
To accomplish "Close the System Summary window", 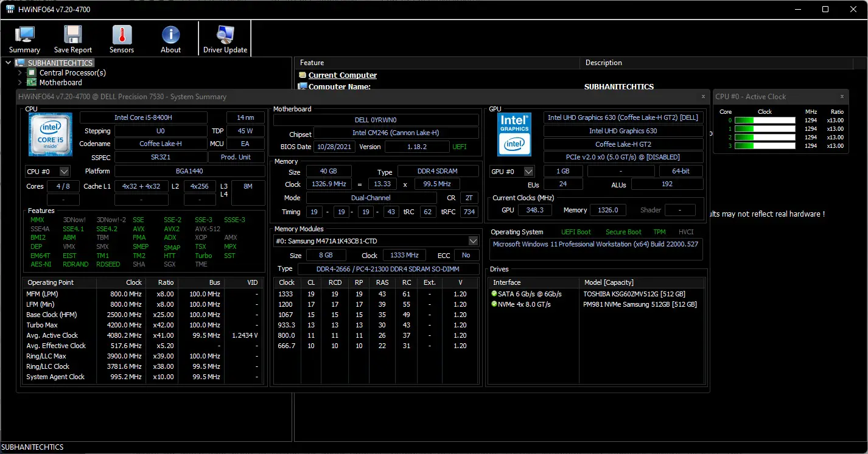I will click(703, 96).
